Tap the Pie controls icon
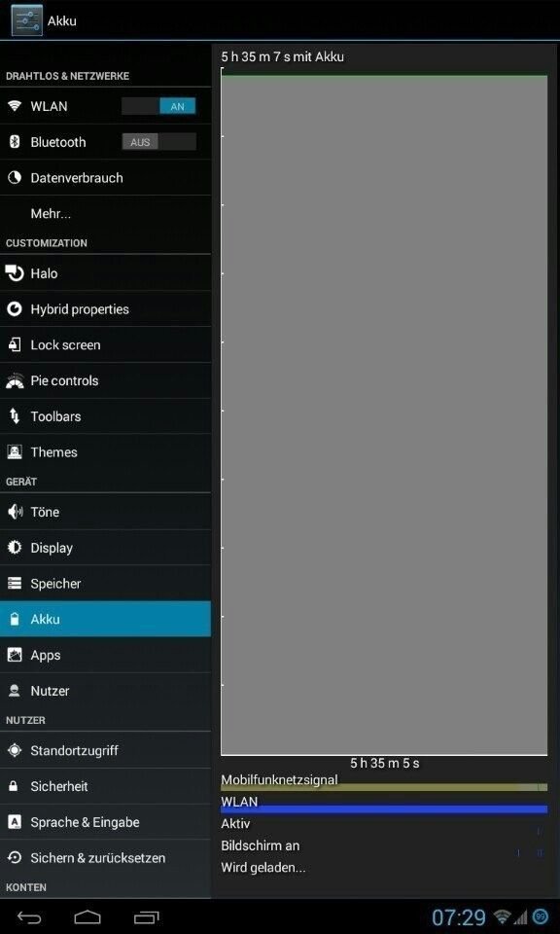The width and height of the screenshot is (560, 934). [15, 380]
